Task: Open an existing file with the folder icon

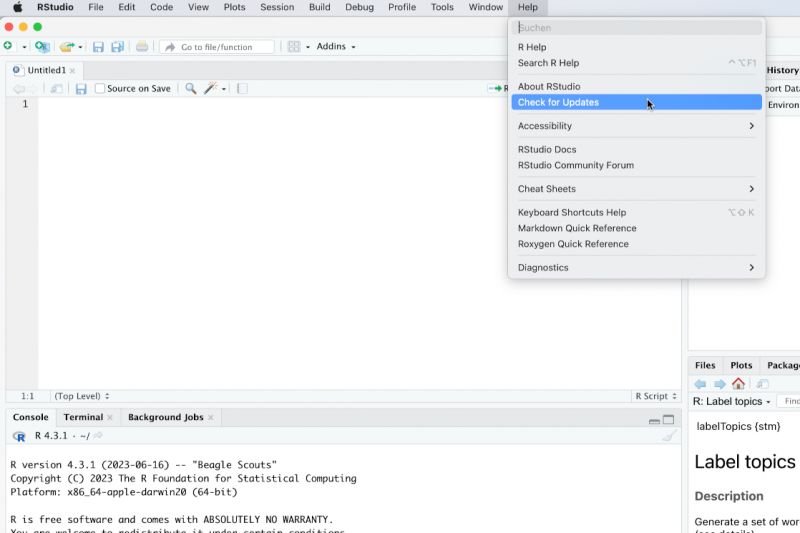Action: 66,47
